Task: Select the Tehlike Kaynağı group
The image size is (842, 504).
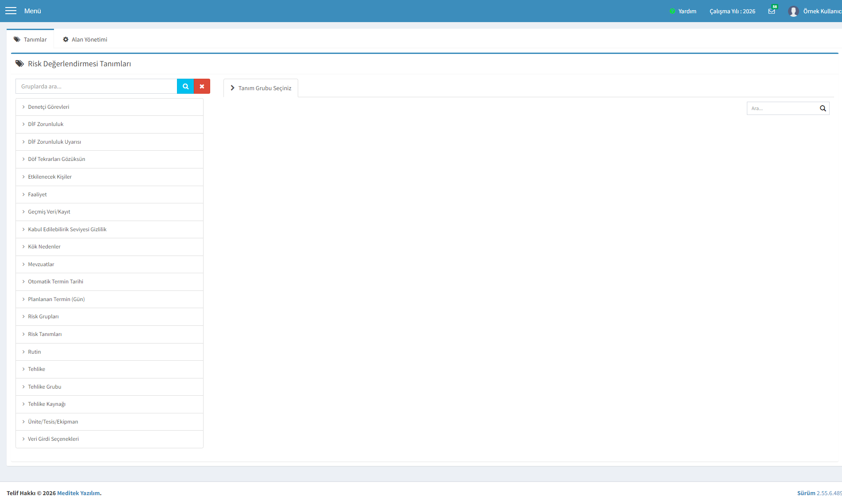Action: point(109,404)
